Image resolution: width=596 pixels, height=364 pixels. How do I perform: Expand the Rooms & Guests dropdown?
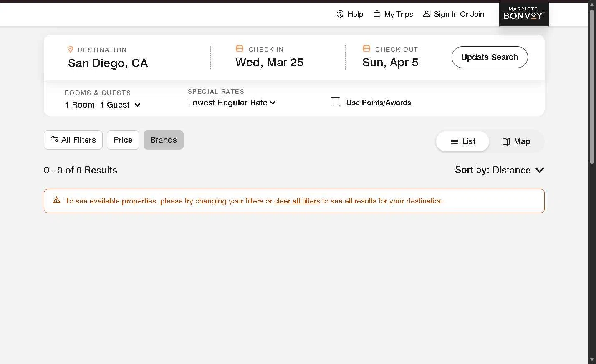(103, 105)
